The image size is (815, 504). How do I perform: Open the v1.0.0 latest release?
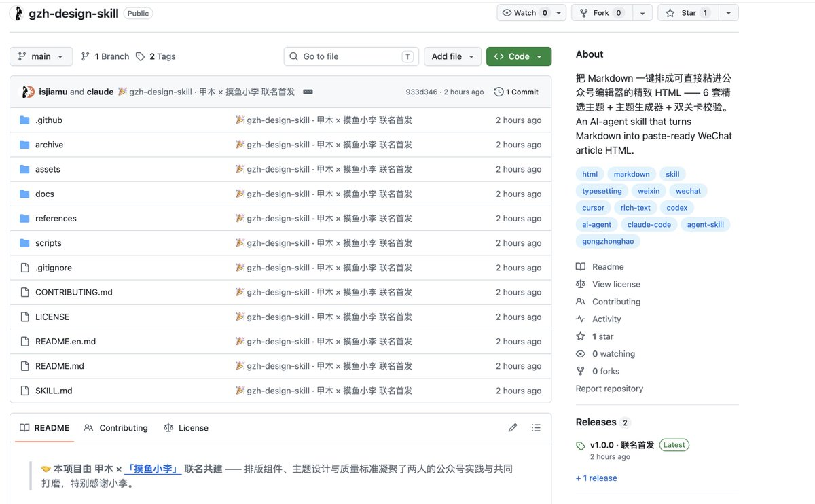622,445
